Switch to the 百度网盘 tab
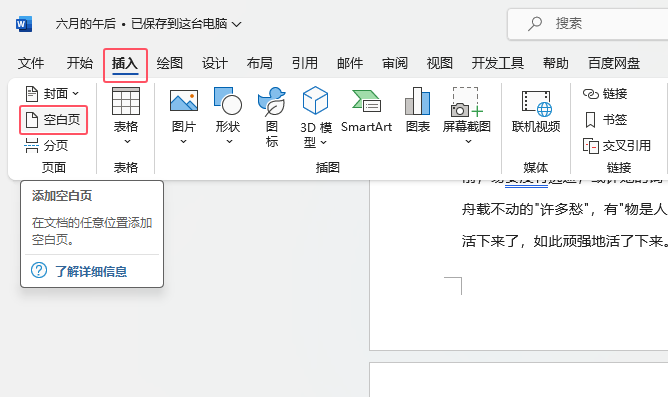 pyautogui.click(x=614, y=63)
